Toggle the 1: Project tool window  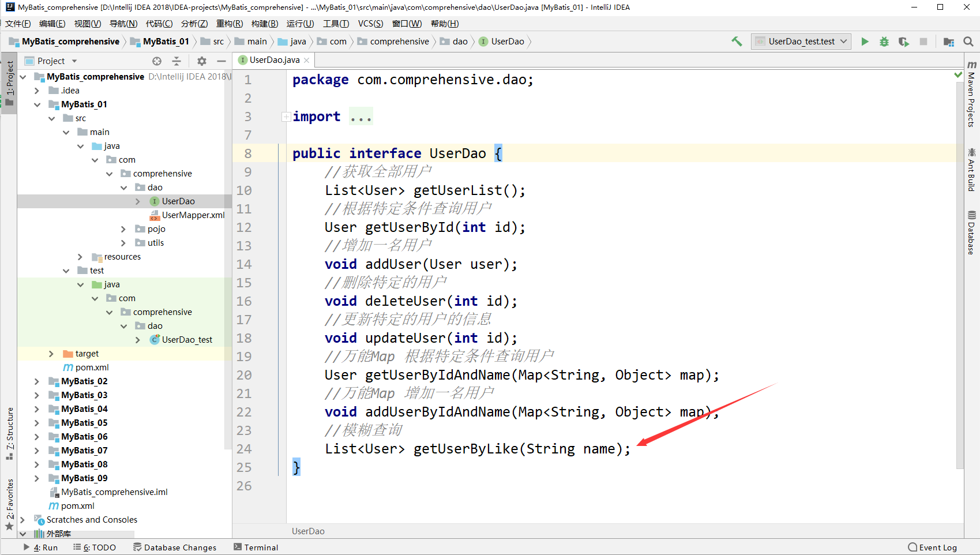pyautogui.click(x=9, y=83)
